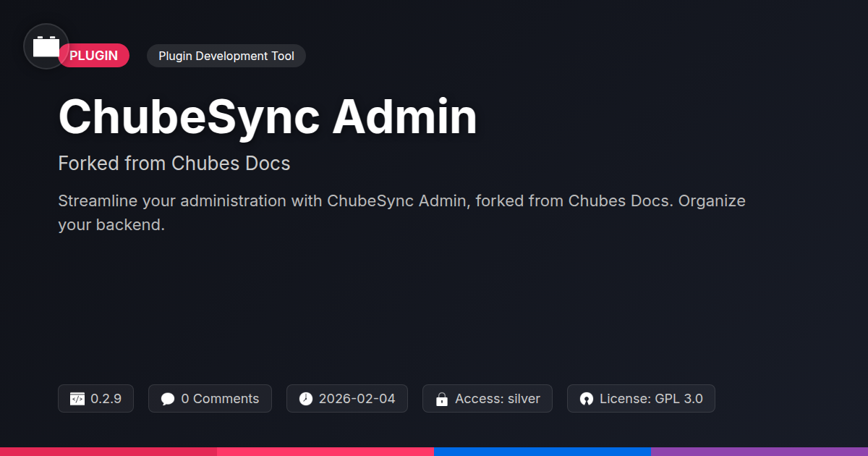Screen dimensions: 868x456
Task: Click the version number 0.2.9
Action: pyautogui.click(x=106, y=399)
